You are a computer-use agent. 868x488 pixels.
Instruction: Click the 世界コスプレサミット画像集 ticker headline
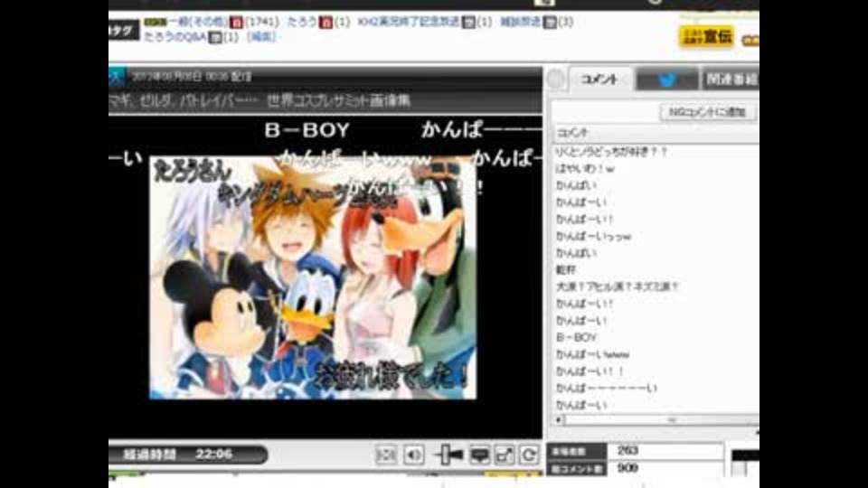(x=338, y=100)
